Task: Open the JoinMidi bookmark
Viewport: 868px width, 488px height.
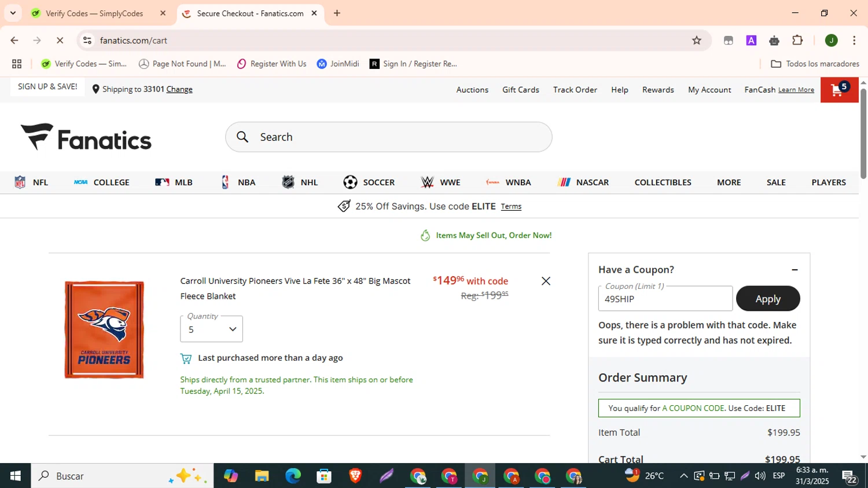Action: click(x=338, y=64)
